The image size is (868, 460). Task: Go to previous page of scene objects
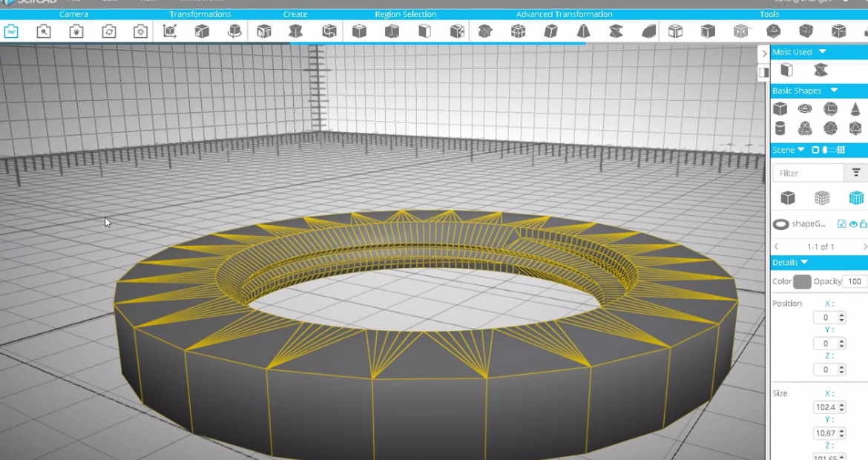coord(776,246)
